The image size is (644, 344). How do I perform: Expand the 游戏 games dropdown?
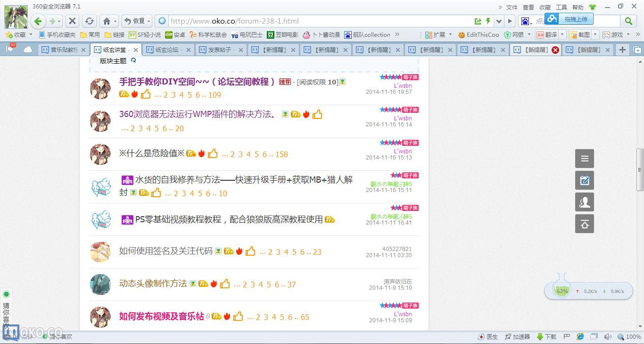[x=628, y=34]
